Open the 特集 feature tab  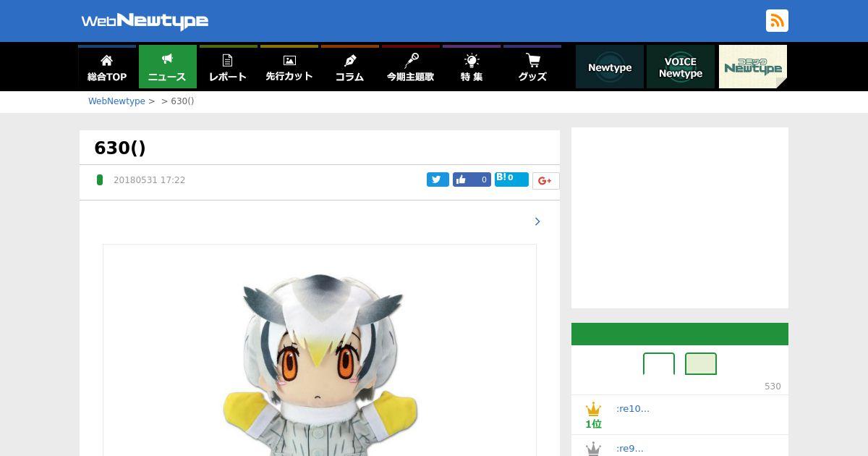472,67
